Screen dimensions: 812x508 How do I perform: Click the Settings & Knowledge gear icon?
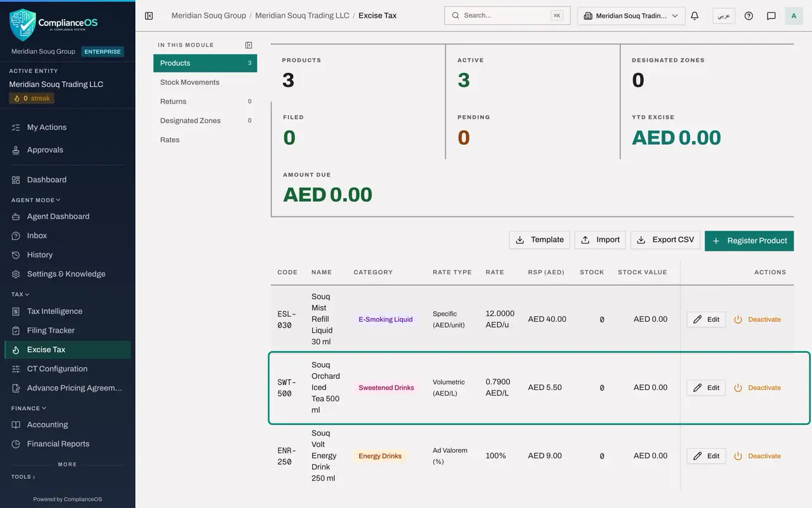click(x=16, y=274)
